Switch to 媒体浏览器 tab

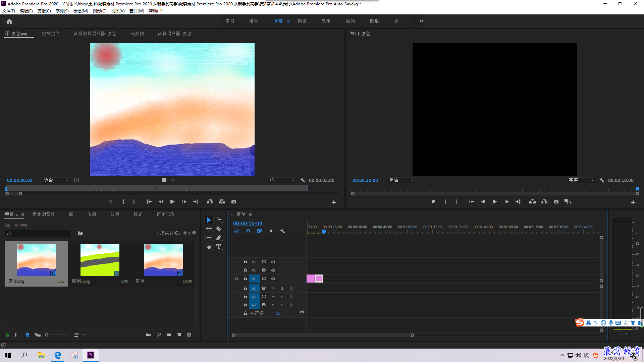[43, 214]
